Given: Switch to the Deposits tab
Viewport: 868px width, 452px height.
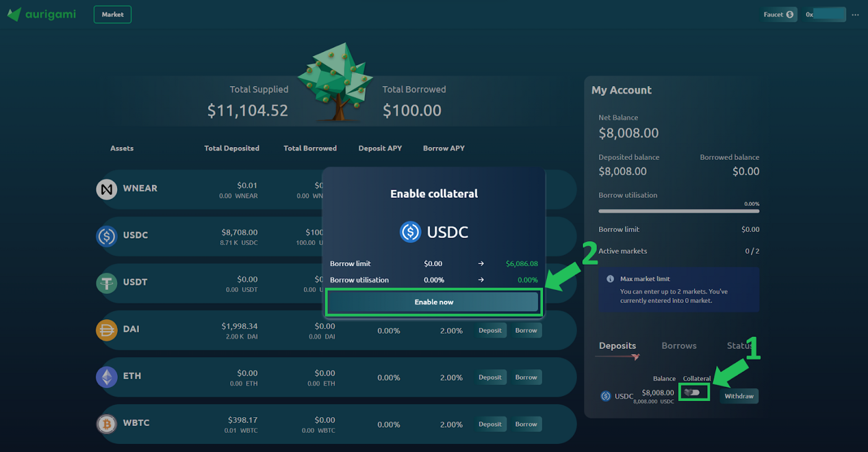Looking at the screenshot, I should coord(618,346).
